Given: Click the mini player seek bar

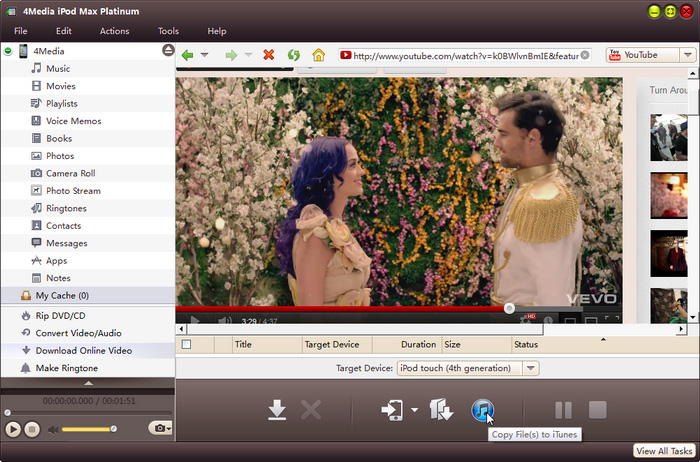Looking at the screenshot, I should coord(88,412).
